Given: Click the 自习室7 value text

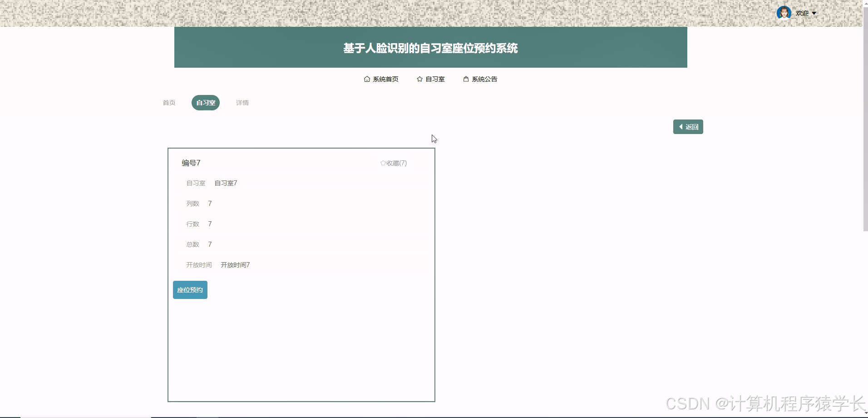Looking at the screenshot, I should point(226,183).
